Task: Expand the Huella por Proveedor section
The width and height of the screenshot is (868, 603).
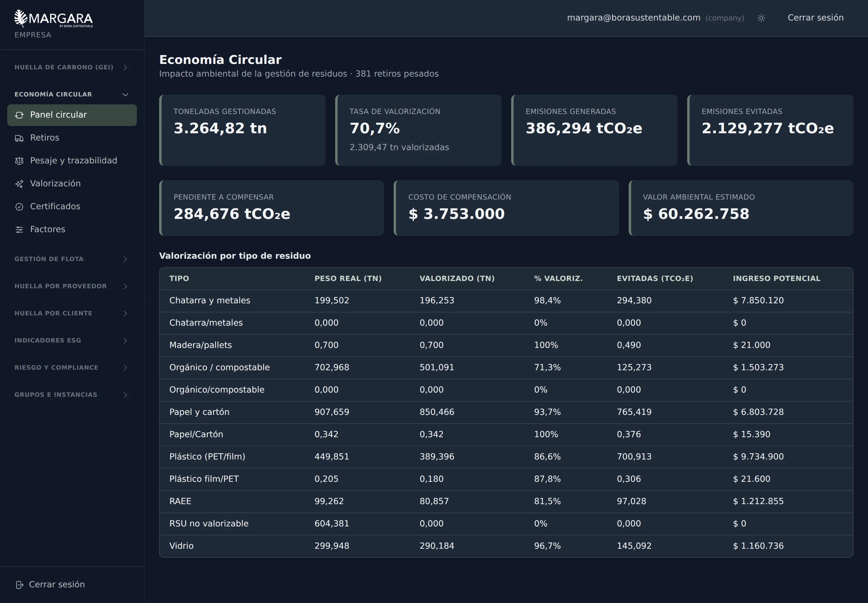Action: tap(72, 286)
